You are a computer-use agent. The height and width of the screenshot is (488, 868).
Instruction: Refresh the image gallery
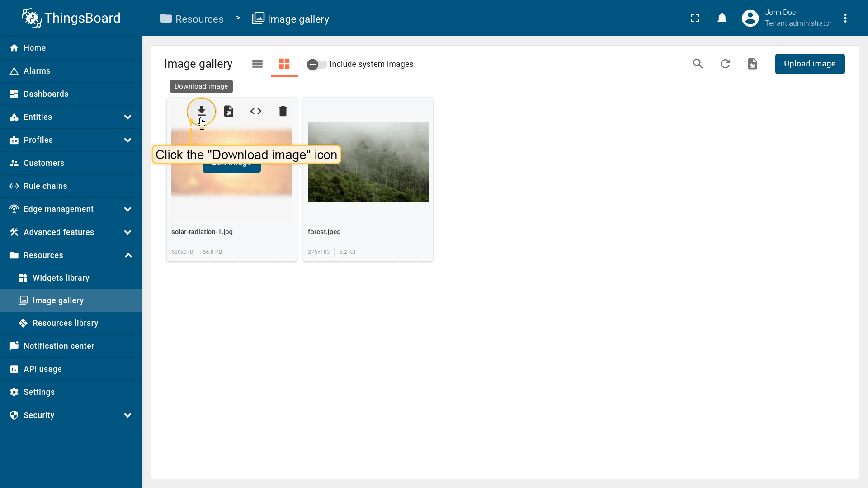click(725, 64)
